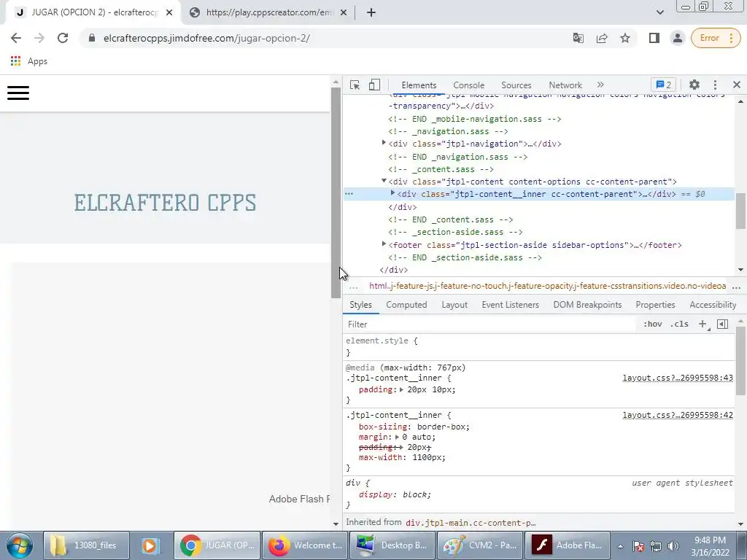Open the DOM Breakpoints tab
Image resolution: width=747 pixels, height=560 pixels.
click(x=587, y=305)
